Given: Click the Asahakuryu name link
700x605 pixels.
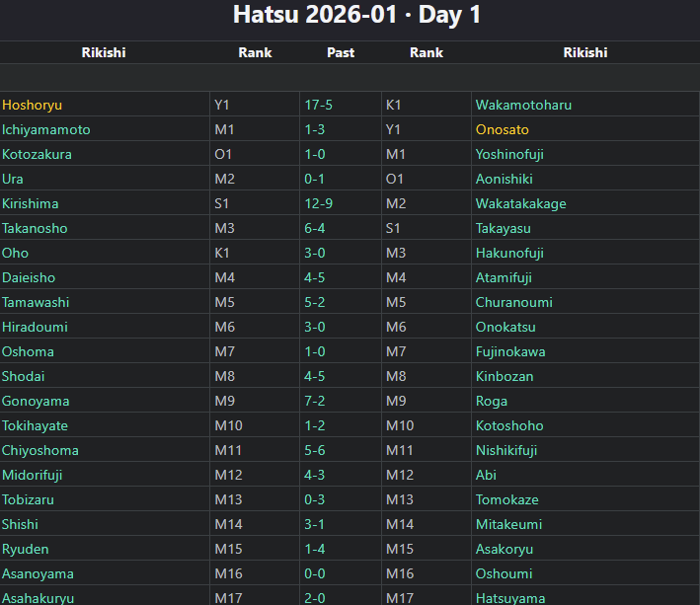Looking at the screenshot, I should [38, 598].
